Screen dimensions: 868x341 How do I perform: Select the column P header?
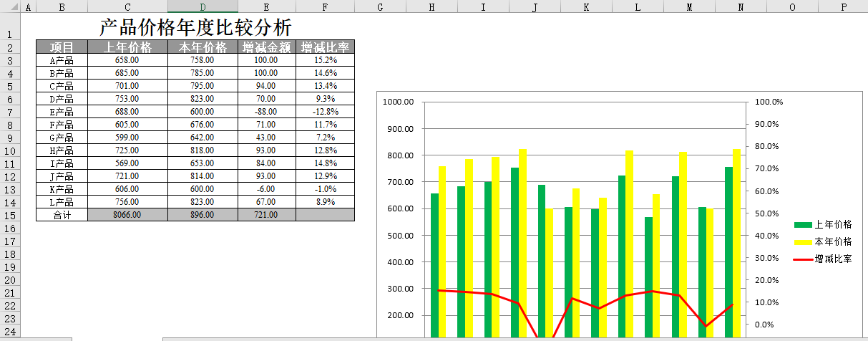(844, 6)
